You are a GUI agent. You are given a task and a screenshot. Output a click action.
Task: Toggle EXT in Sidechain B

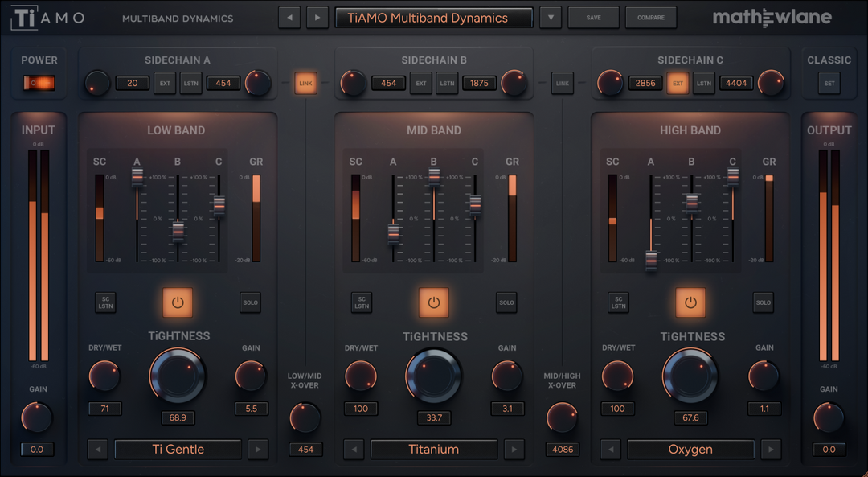click(421, 84)
